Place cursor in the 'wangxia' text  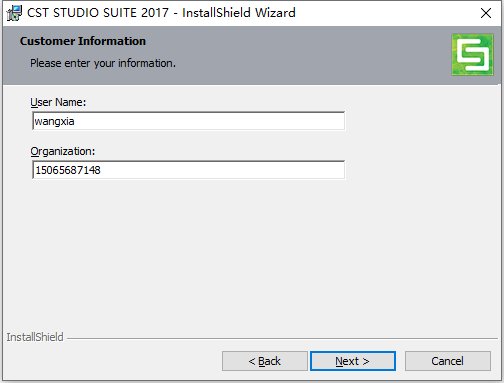pos(54,121)
